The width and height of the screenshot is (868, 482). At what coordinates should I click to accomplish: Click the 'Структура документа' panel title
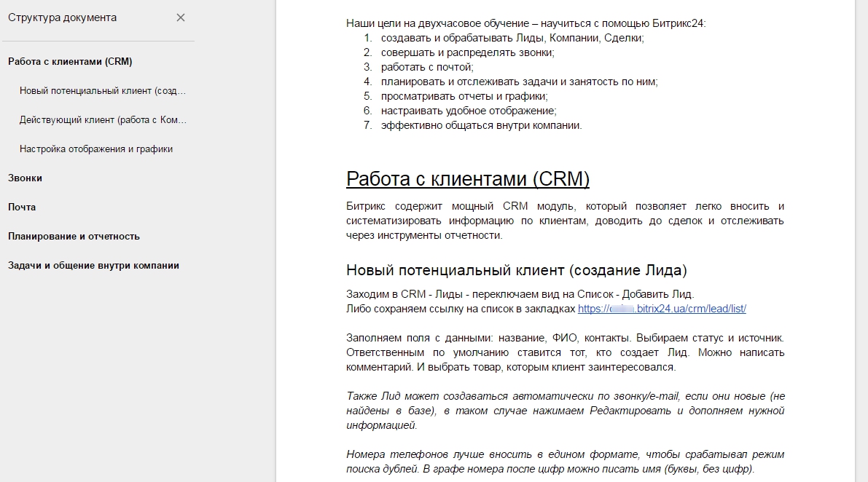point(62,17)
